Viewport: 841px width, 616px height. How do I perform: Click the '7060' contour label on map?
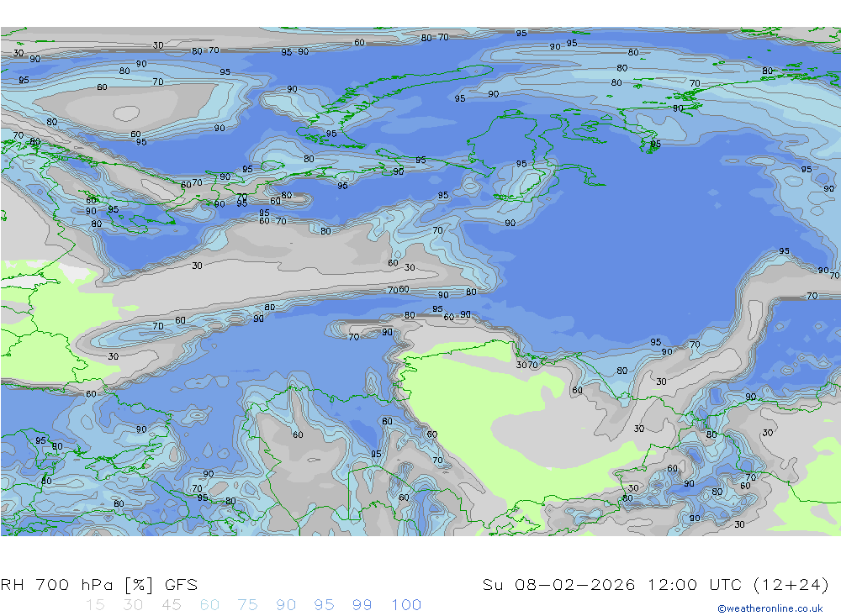[x=399, y=289]
